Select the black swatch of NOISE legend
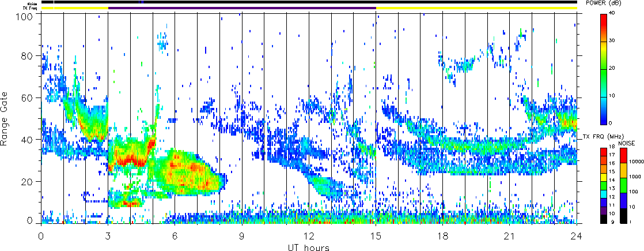The height and width of the screenshot is (251, 644). coord(623,215)
